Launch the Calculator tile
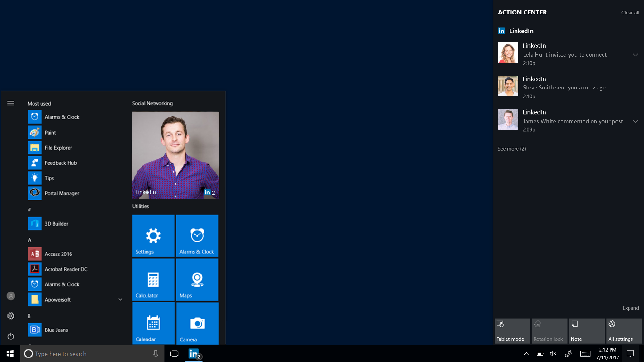Viewport: 644px width, 362px height. pos(153,279)
